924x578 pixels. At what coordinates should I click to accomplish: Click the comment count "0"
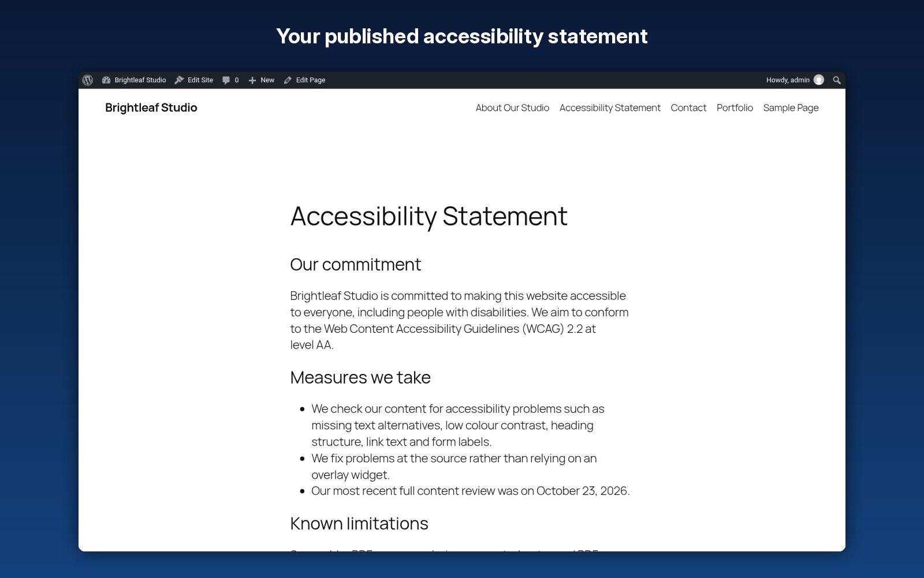(x=237, y=80)
